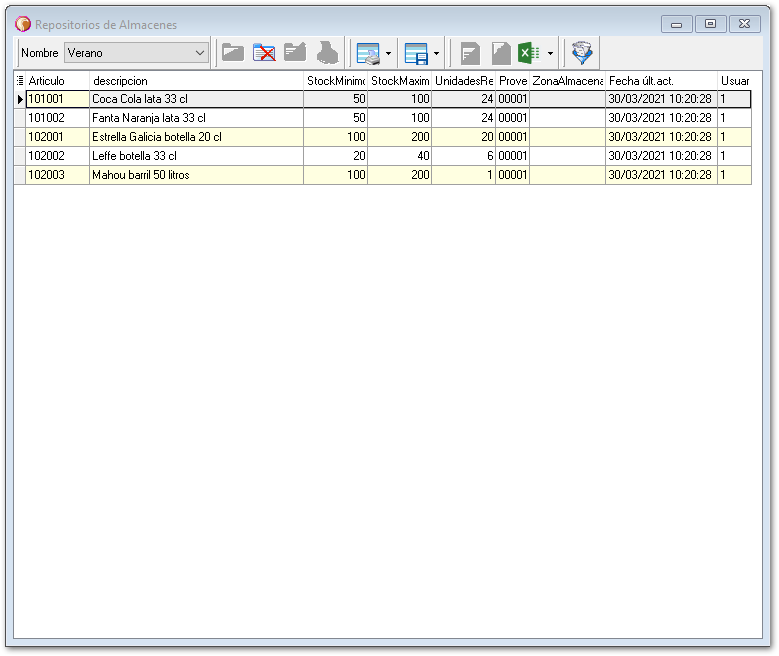The height and width of the screenshot is (656, 779).
Task: Click units value 6 in Leffe row
Action: click(464, 156)
